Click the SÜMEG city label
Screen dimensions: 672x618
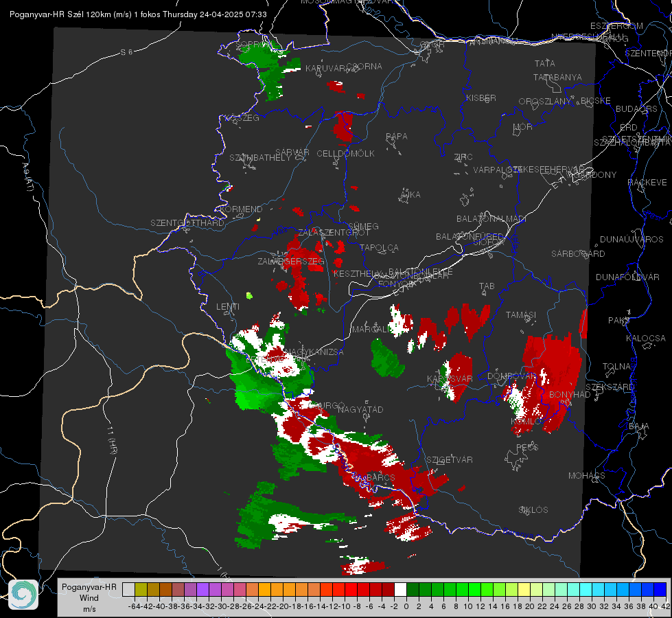[x=363, y=226]
